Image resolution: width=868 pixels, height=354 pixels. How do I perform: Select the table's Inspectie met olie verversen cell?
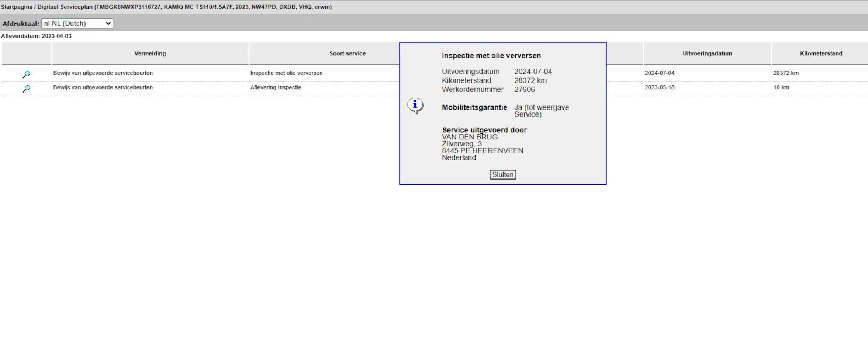(286, 73)
